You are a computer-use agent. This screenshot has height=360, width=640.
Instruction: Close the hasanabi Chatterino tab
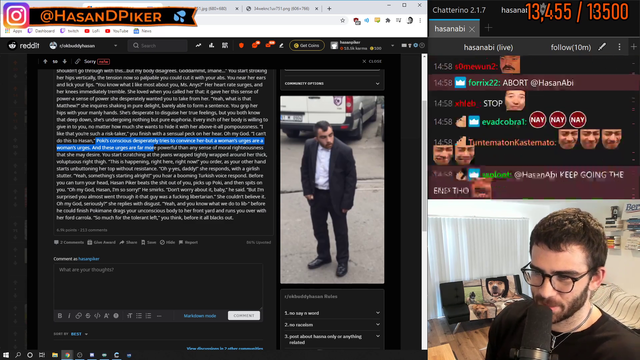click(472, 29)
